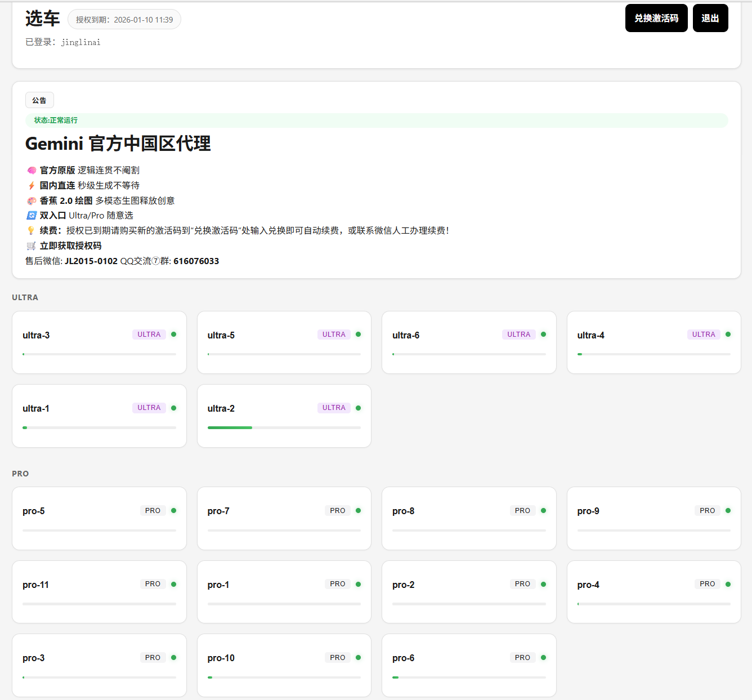Screen dimensions: 752x700
Task: Toggle the green availability dot on pro-6
Action: (543, 657)
